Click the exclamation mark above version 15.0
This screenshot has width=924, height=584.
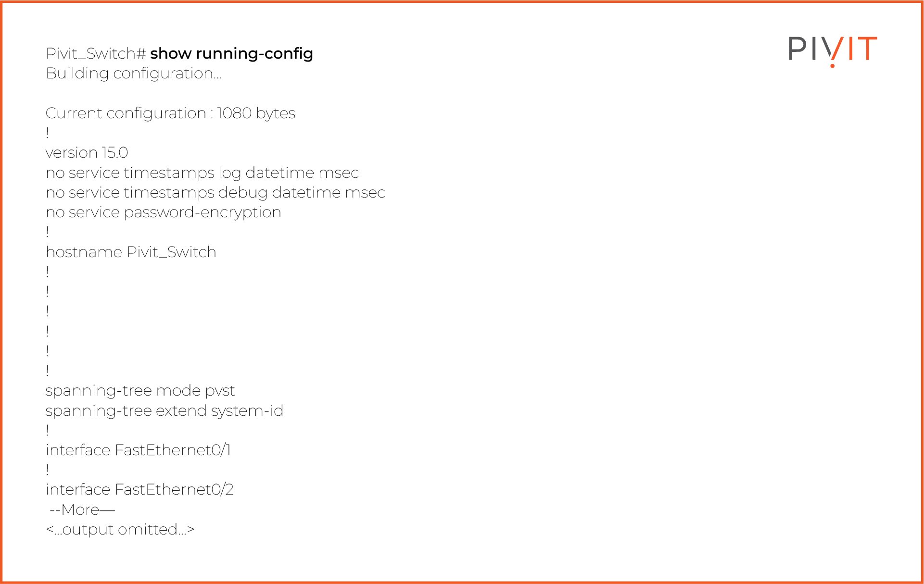[47, 133]
